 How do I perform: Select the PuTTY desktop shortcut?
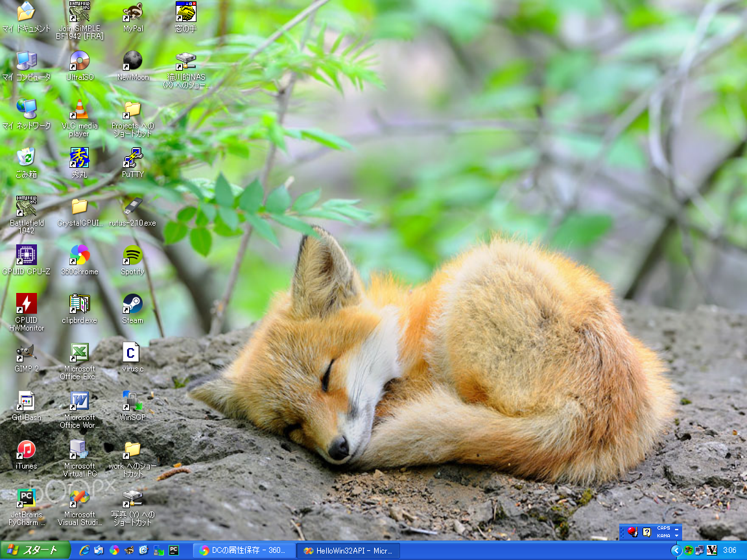point(133,163)
